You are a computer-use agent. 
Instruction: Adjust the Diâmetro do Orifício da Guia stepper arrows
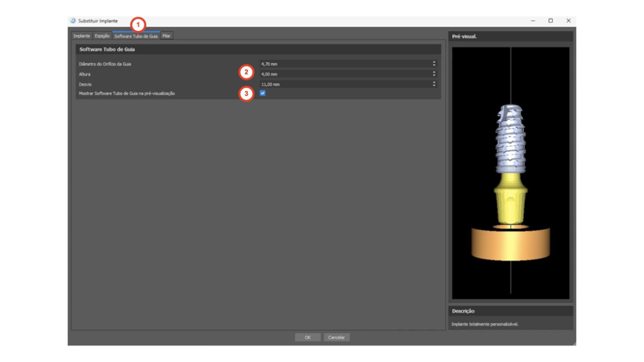434,64
